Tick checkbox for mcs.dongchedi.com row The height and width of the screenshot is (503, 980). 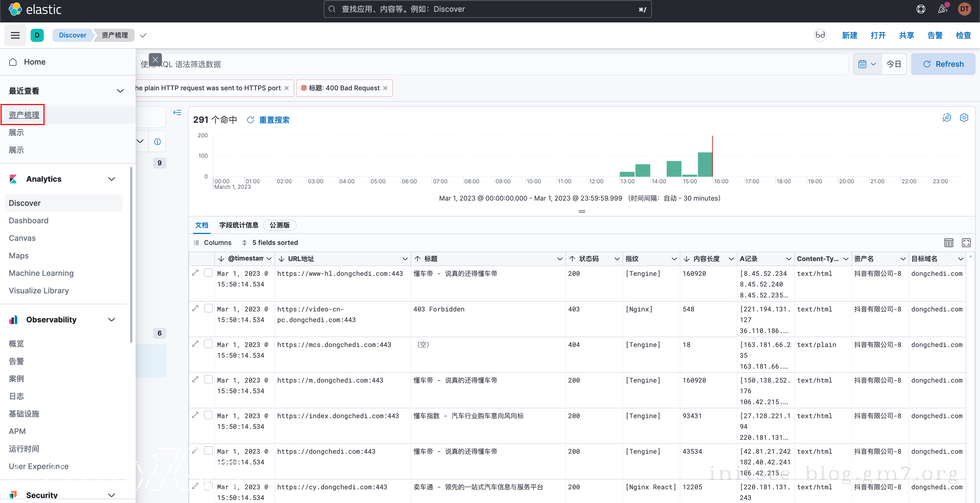pos(208,344)
